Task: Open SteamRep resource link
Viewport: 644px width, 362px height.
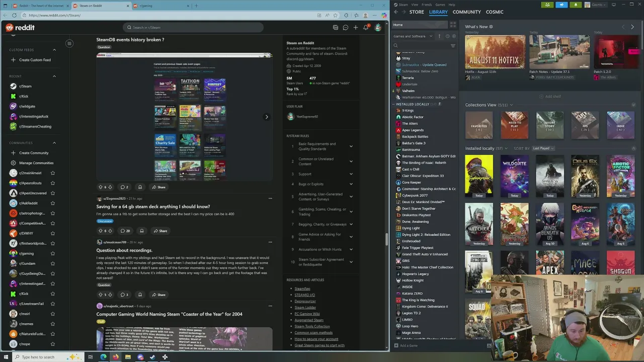Action: (x=302, y=289)
